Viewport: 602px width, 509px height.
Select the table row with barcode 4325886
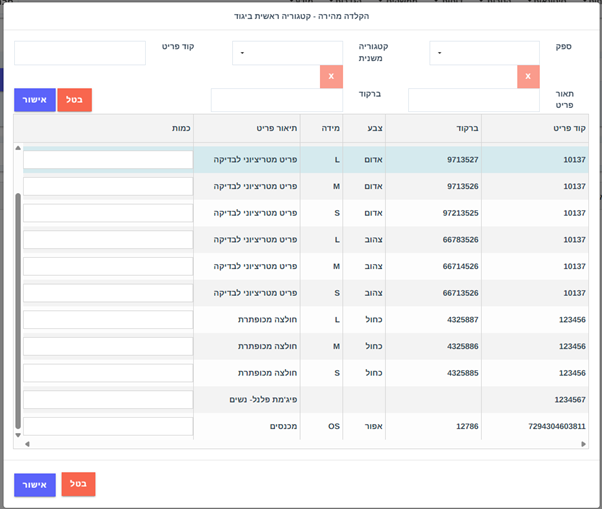pyautogui.click(x=463, y=346)
